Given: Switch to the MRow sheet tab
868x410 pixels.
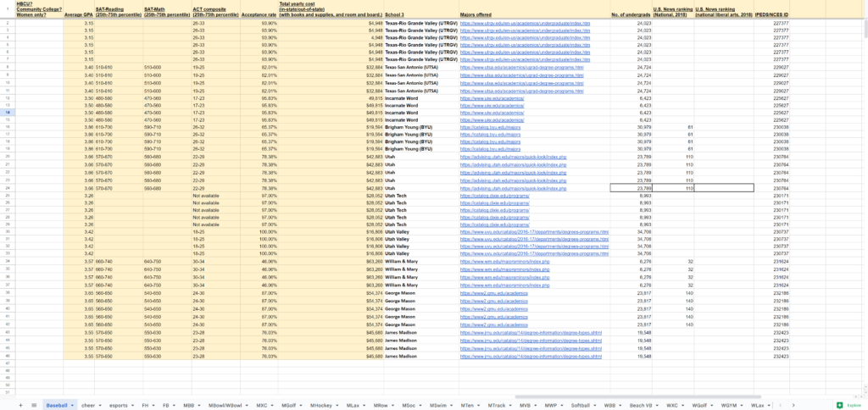Looking at the screenshot, I should coord(381,406).
